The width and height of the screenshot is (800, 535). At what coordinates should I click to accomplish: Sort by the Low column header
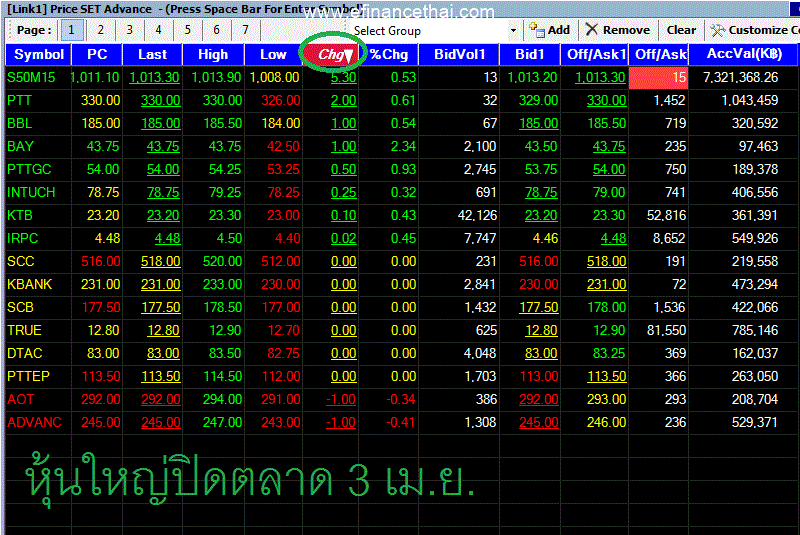coord(273,55)
